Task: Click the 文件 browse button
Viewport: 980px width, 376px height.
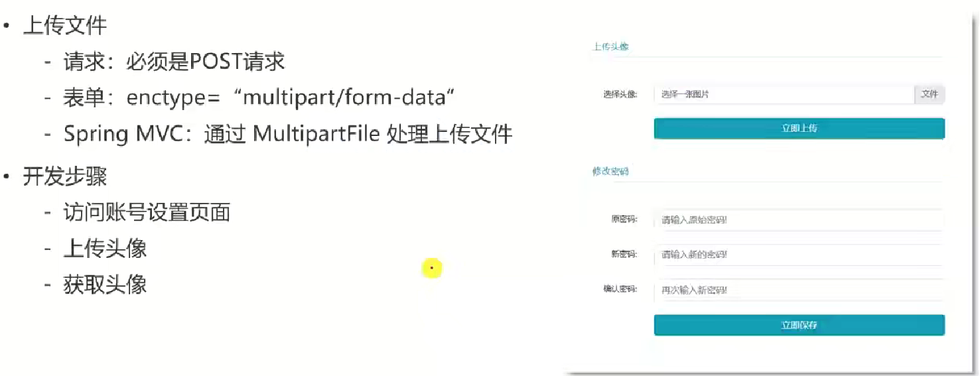Action: (x=930, y=94)
